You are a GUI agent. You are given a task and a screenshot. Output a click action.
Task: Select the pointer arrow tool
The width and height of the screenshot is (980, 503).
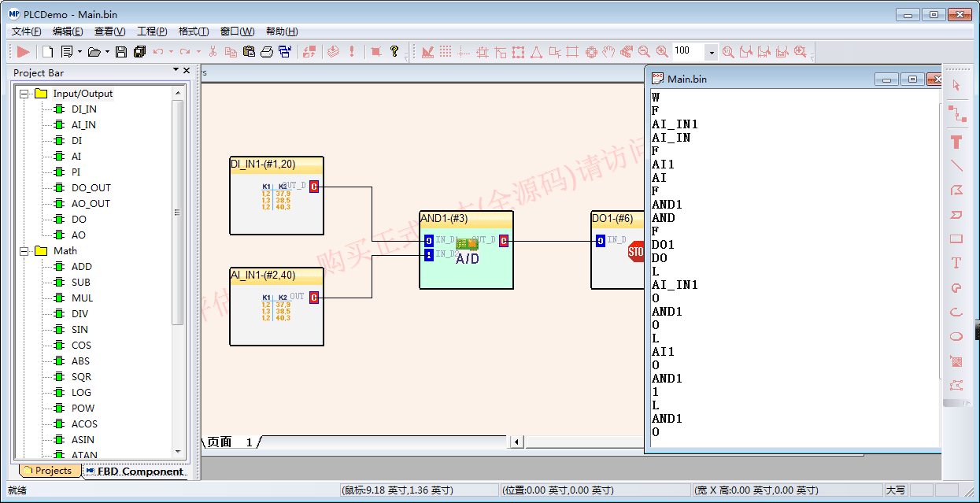tap(956, 85)
